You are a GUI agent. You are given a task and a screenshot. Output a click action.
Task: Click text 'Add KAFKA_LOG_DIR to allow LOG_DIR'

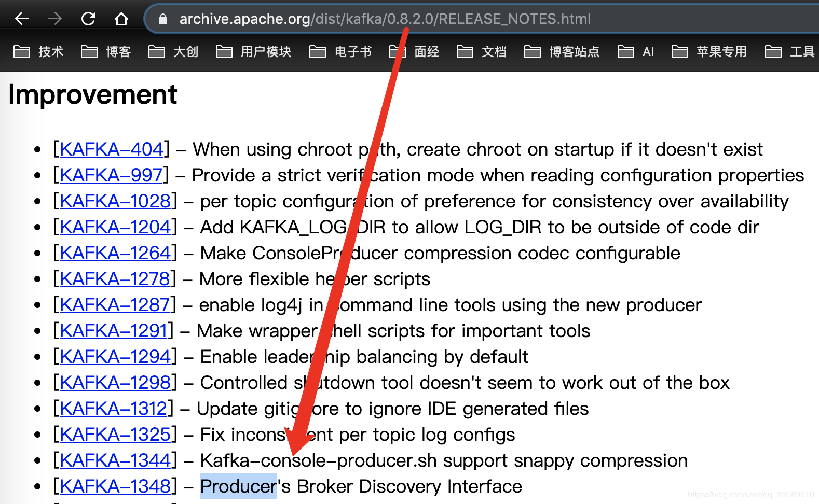click(371, 227)
